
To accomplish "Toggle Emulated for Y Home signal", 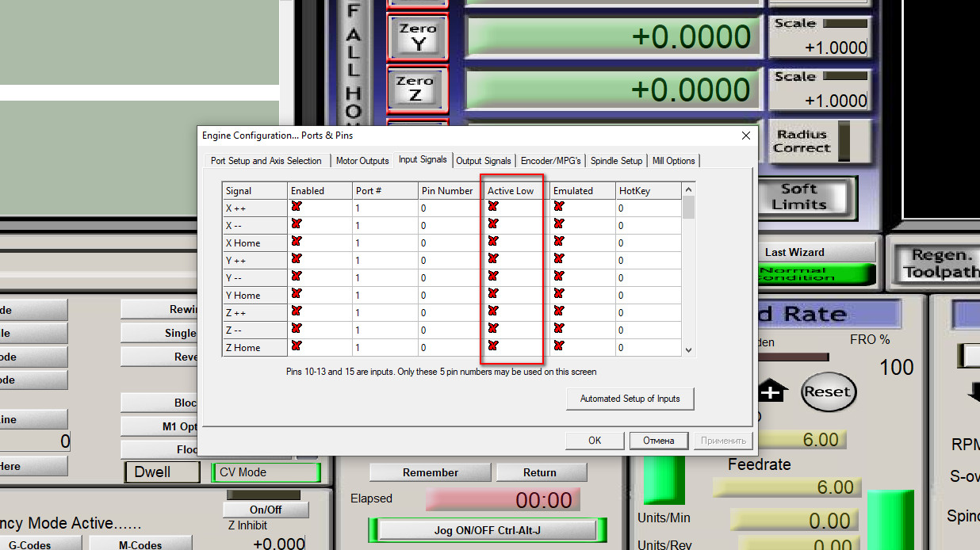I will [x=559, y=293].
